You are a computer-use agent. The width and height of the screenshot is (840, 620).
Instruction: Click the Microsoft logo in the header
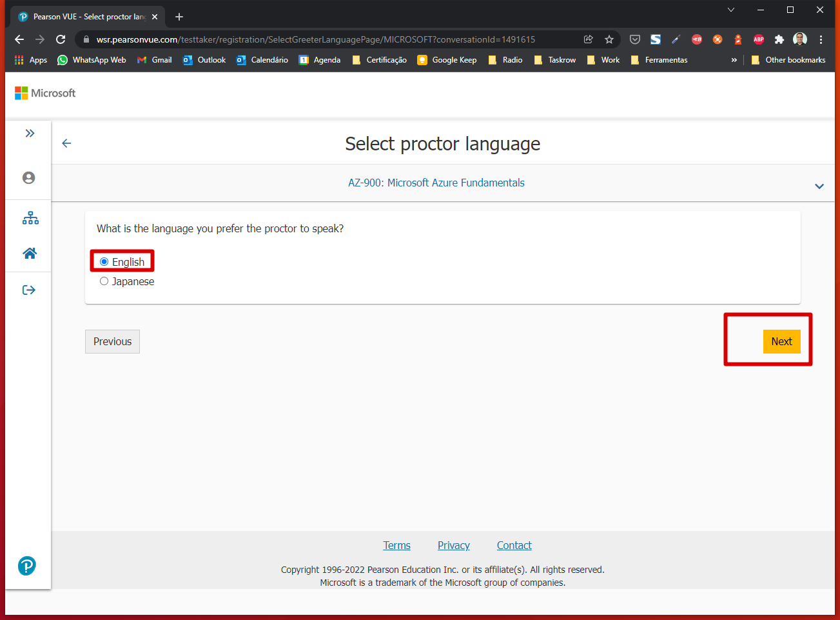pos(45,93)
